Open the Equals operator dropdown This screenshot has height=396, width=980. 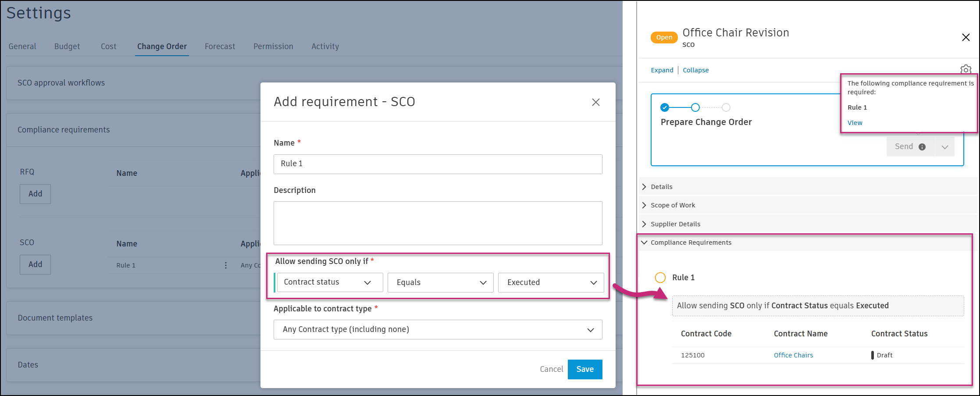440,282
